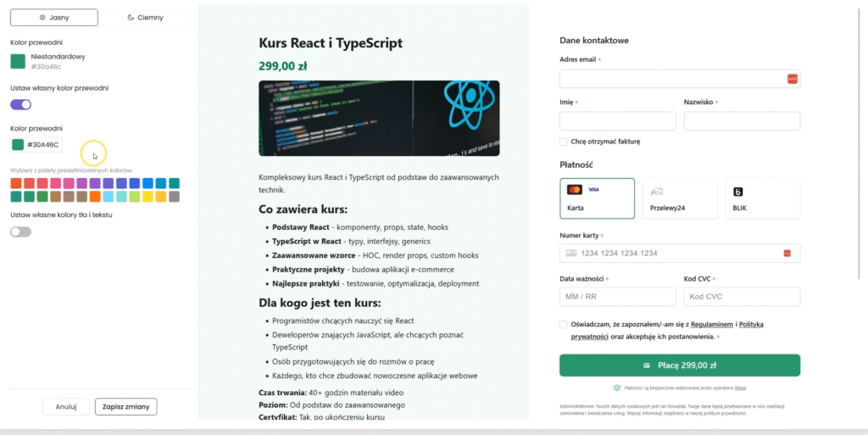
Task: Click the React course banner image
Action: coord(379,119)
